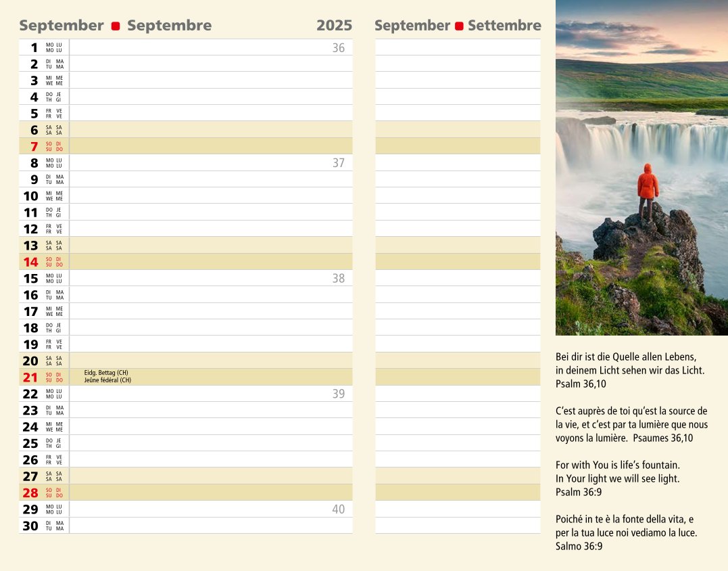The width and height of the screenshot is (728, 571).
Task: Select week number 40
Action: (338, 509)
